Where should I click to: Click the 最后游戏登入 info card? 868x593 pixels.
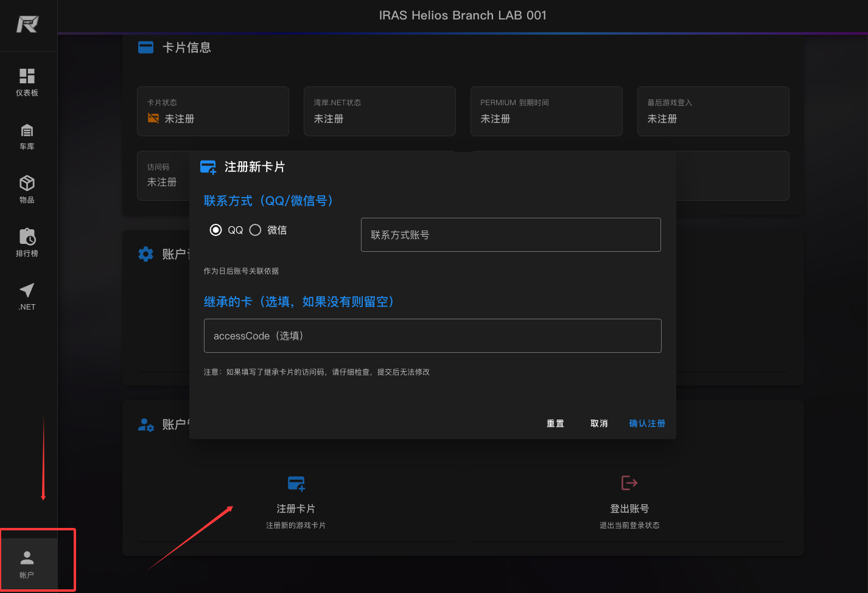tap(713, 111)
